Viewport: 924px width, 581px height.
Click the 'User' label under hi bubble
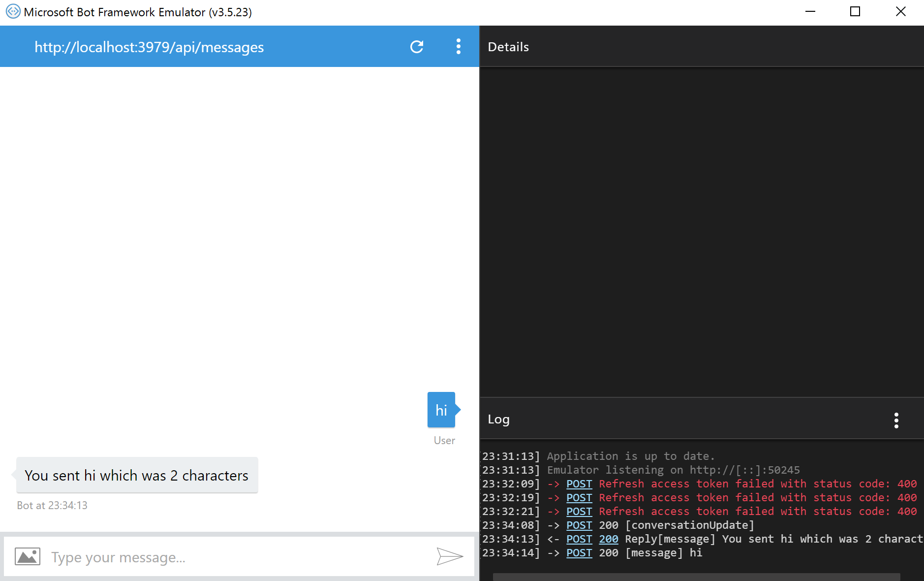coord(444,440)
